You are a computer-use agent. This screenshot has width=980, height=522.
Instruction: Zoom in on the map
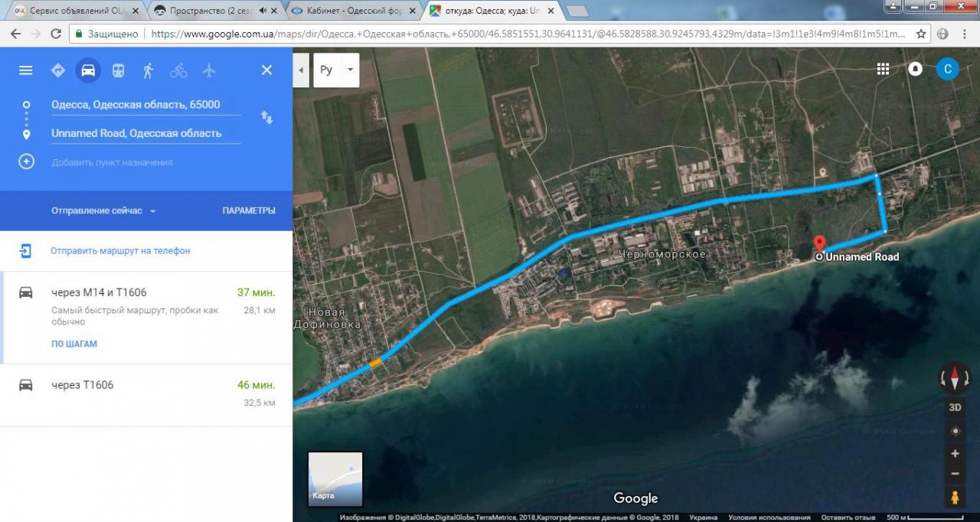tap(955, 454)
